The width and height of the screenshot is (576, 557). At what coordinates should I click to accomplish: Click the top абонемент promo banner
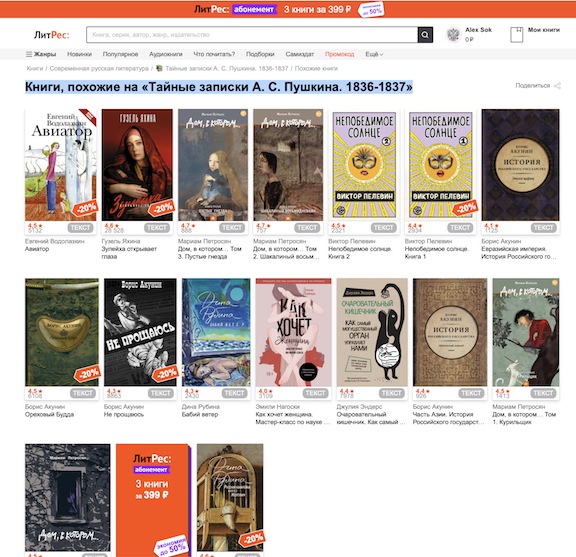pyautogui.click(x=288, y=9)
